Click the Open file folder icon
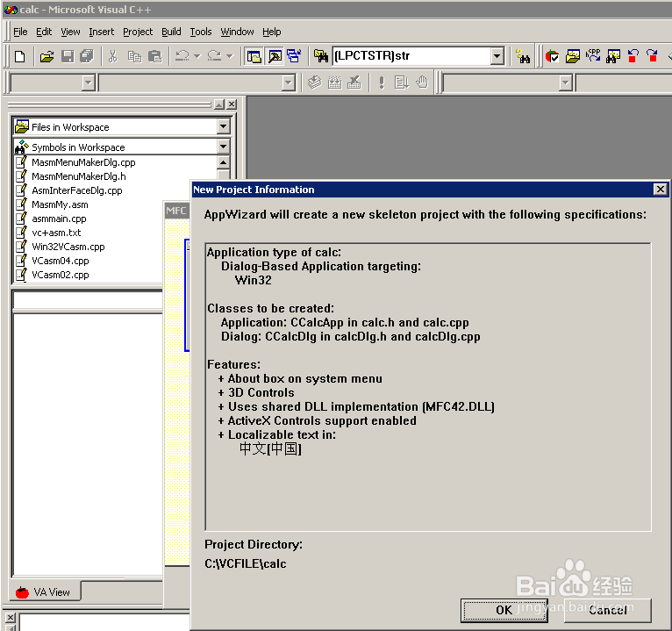The image size is (672, 631). pyautogui.click(x=46, y=56)
